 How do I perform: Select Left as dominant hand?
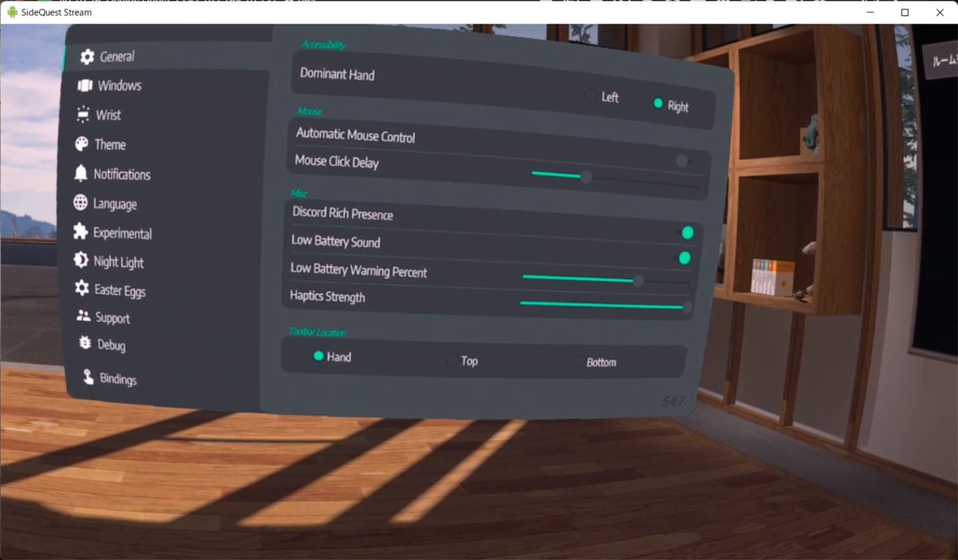pos(590,95)
